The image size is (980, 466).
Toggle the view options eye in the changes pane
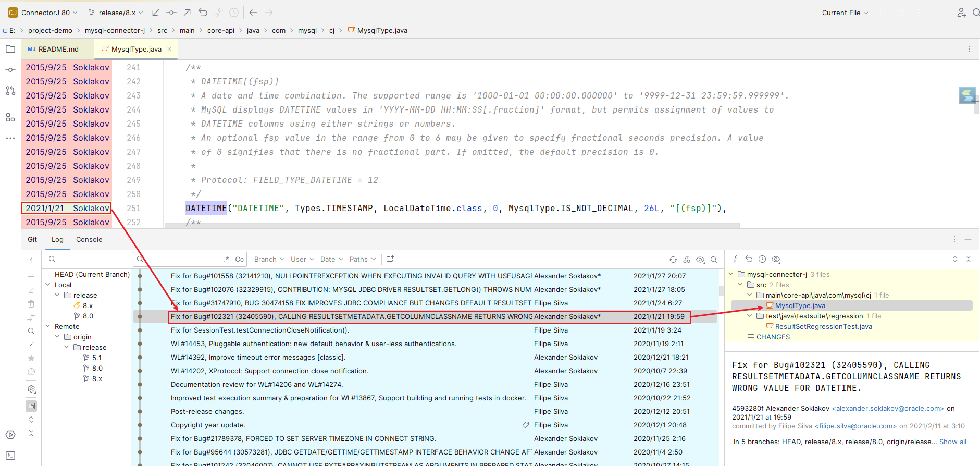coord(776,259)
